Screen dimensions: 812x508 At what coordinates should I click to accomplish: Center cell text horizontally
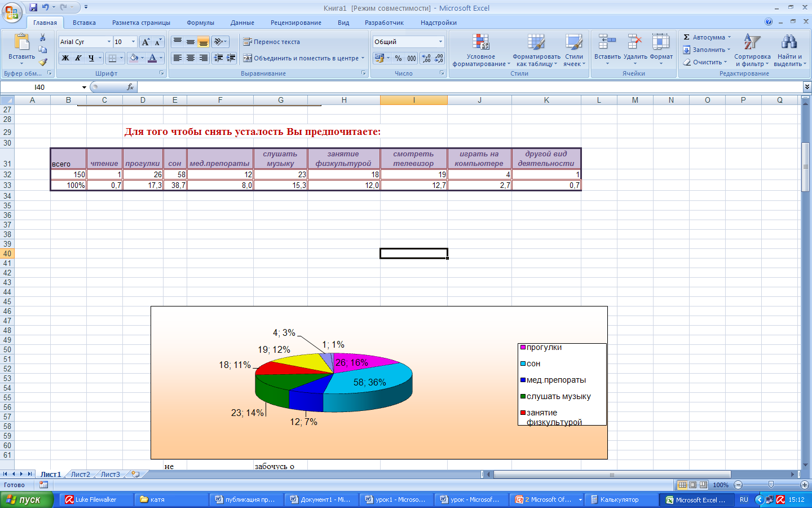191,58
